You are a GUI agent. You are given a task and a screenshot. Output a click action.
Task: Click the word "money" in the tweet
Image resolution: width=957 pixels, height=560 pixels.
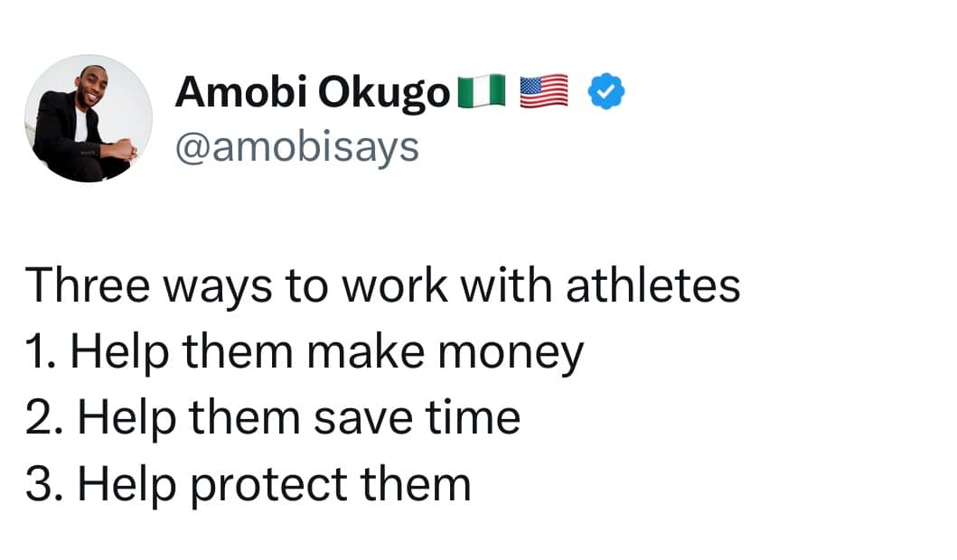tap(511, 354)
